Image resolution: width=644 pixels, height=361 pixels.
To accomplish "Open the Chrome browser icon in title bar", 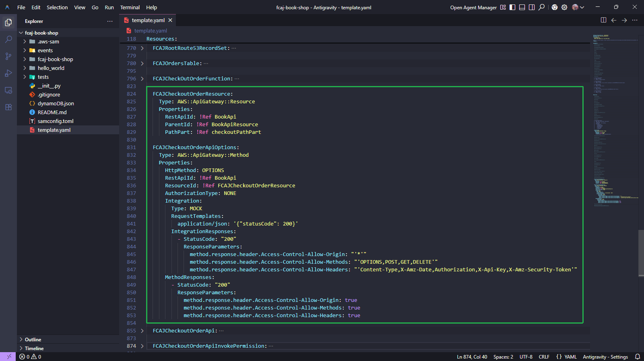I will 555,7.
